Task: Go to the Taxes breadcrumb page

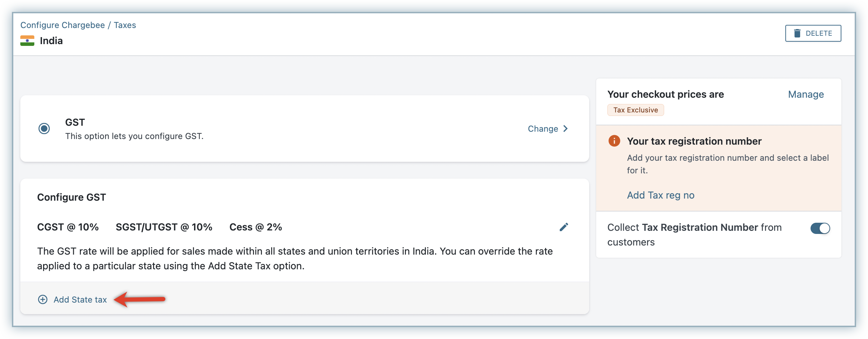Action: [x=125, y=25]
